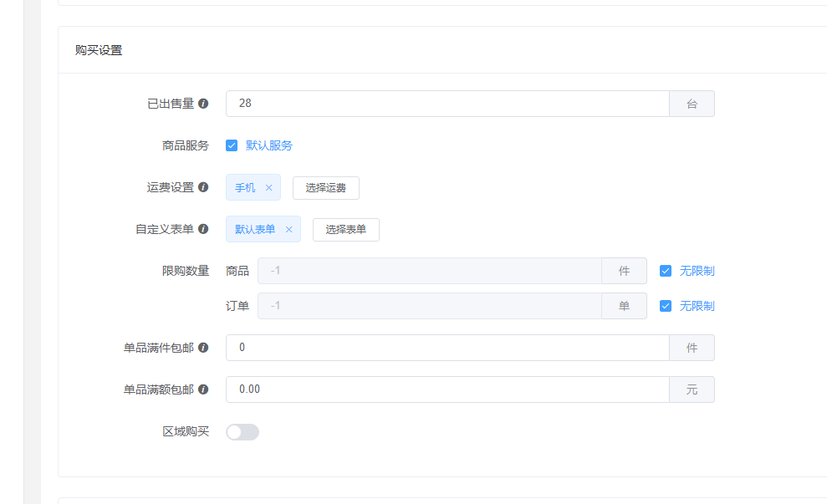827x504 pixels.
Task: Click the 选择运费 button
Action: [326, 188]
